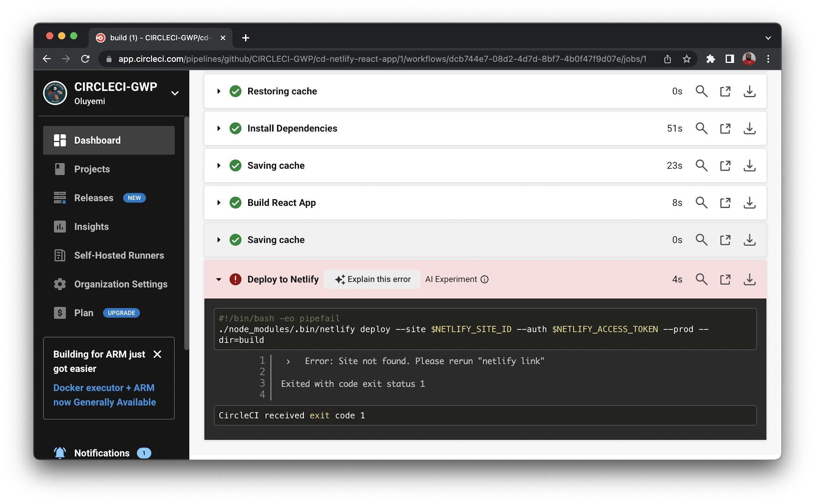Screen dimensions: 815x504
Task: Dismiss the Building for ARM banner
Action: (157, 354)
